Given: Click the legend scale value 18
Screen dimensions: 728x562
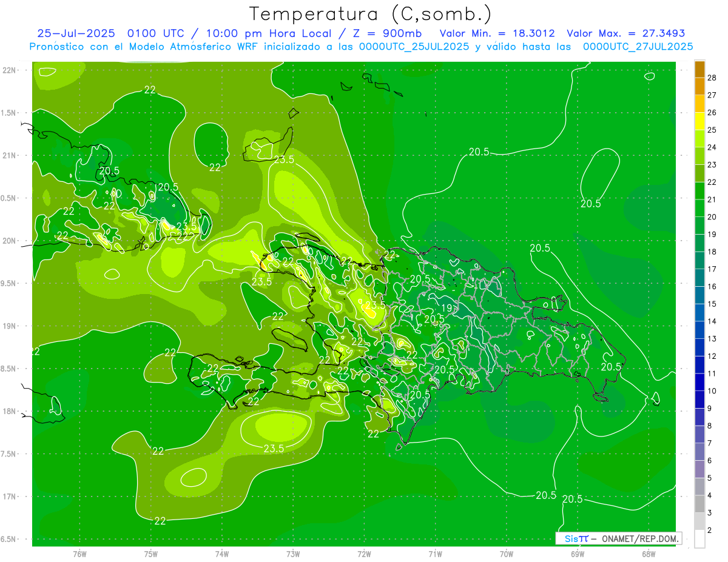Looking at the screenshot, I should 712,252.
